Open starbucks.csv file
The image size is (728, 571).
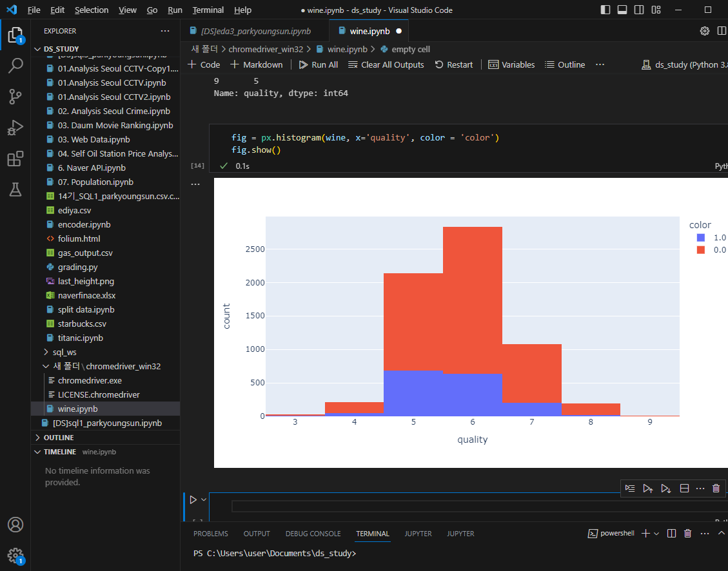click(x=105, y=324)
